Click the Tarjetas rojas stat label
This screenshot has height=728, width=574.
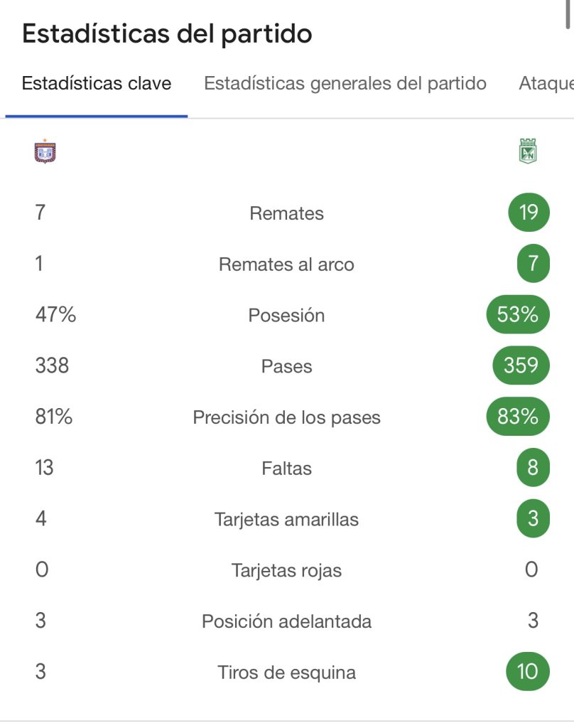pyautogui.click(x=286, y=570)
